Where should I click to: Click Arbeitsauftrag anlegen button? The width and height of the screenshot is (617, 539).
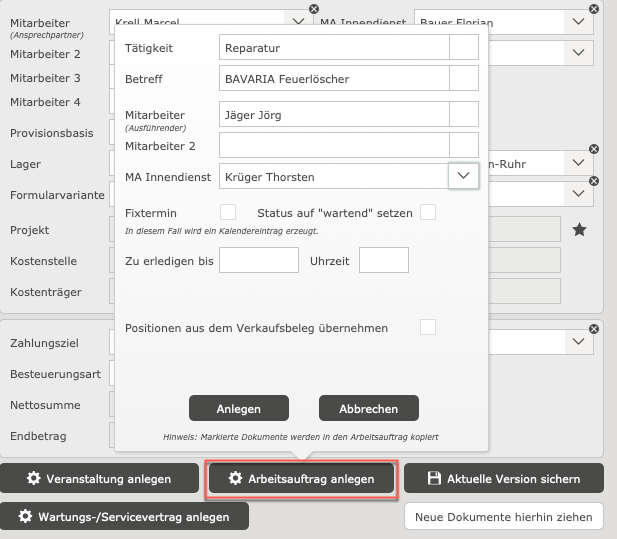click(x=301, y=478)
